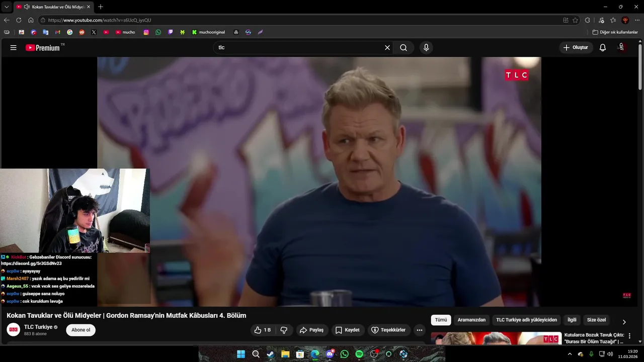The image size is (644, 362).
Task: Open the Twitch bookmark
Action: pos(171,32)
